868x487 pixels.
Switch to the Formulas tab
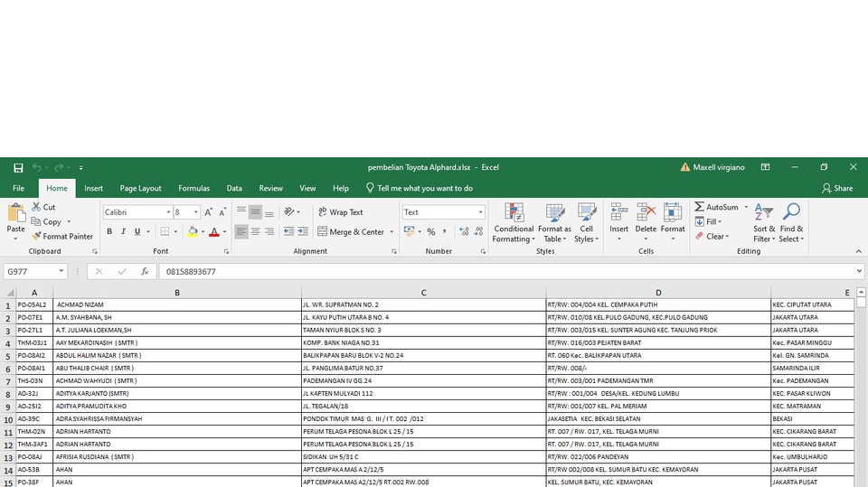(193, 188)
